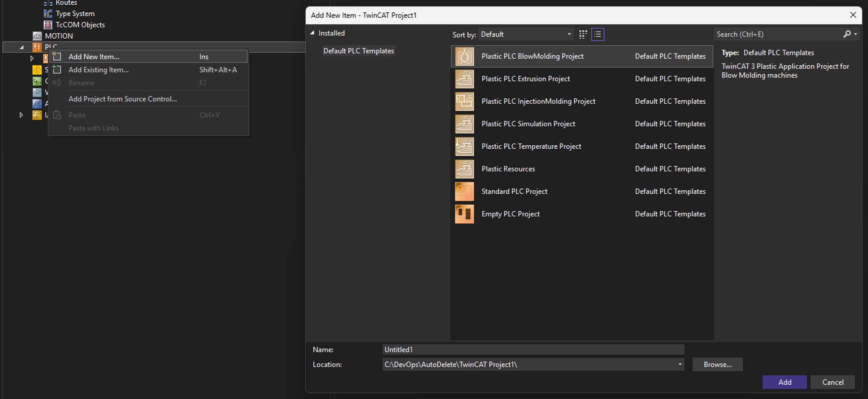Image resolution: width=868 pixels, height=399 pixels.
Task: Select the Plastic PLC BlowMolding Project icon
Action: pos(464,56)
